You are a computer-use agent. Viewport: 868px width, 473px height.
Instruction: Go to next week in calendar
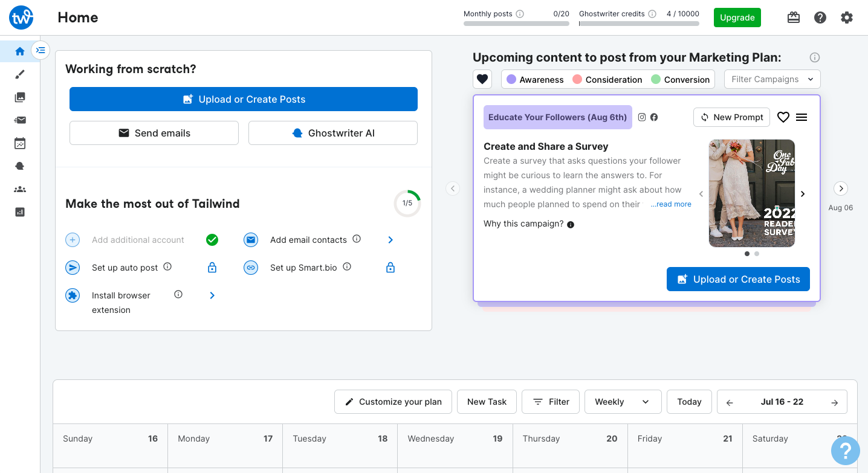coord(834,402)
